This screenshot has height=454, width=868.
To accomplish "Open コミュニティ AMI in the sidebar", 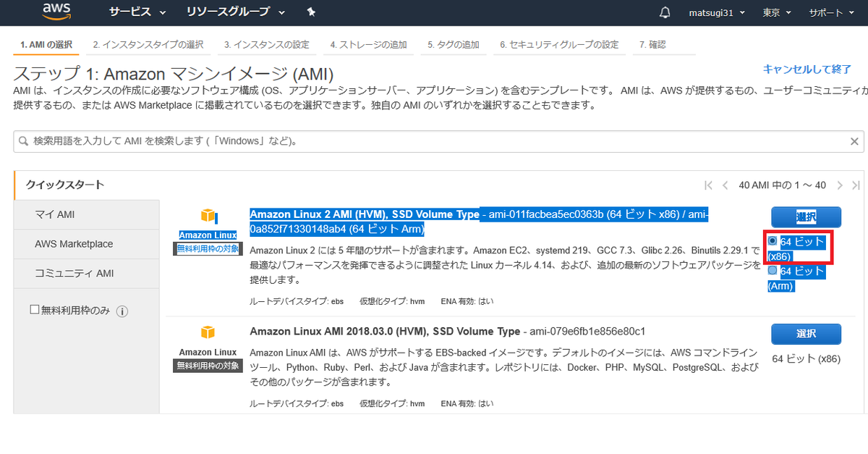I will tap(87, 274).
